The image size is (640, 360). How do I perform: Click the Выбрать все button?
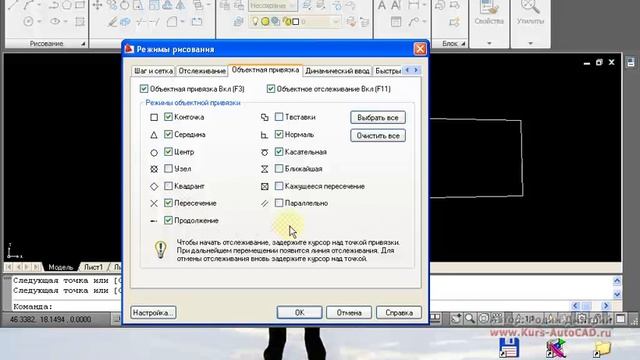378,118
